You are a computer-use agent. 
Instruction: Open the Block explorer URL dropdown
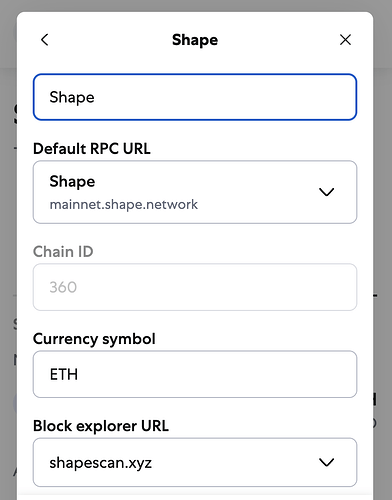pos(195,462)
